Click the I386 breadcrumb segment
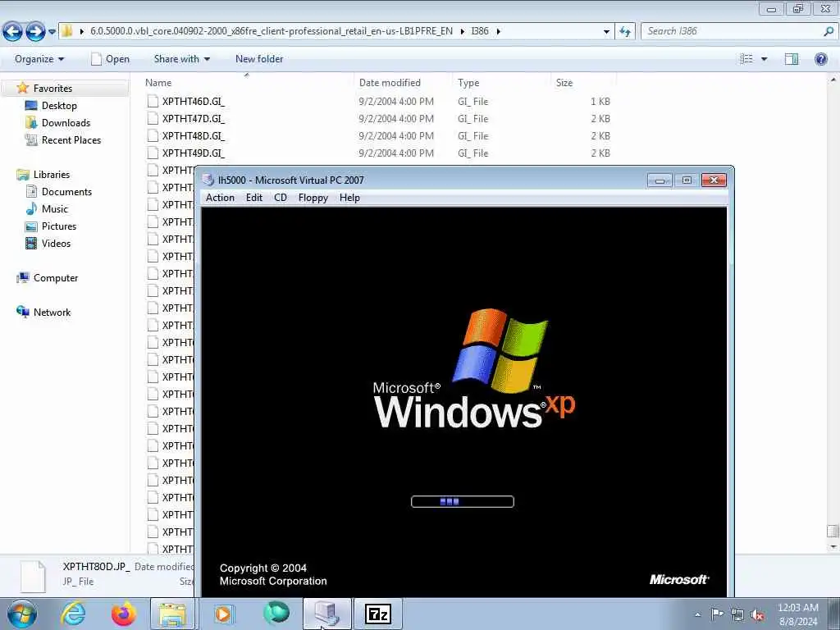Viewport: 840px width, 630px height. pyautogui.click(x=479, y=31)
